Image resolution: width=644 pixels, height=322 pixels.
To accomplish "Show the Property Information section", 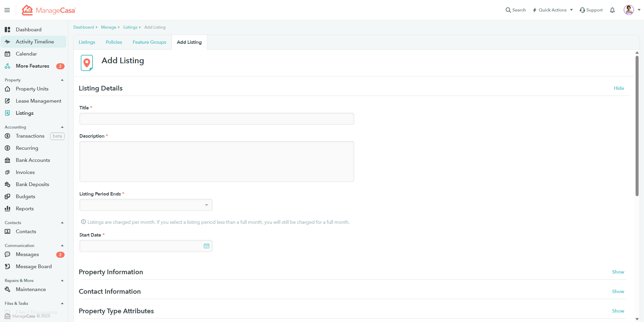I will (618, 272).
